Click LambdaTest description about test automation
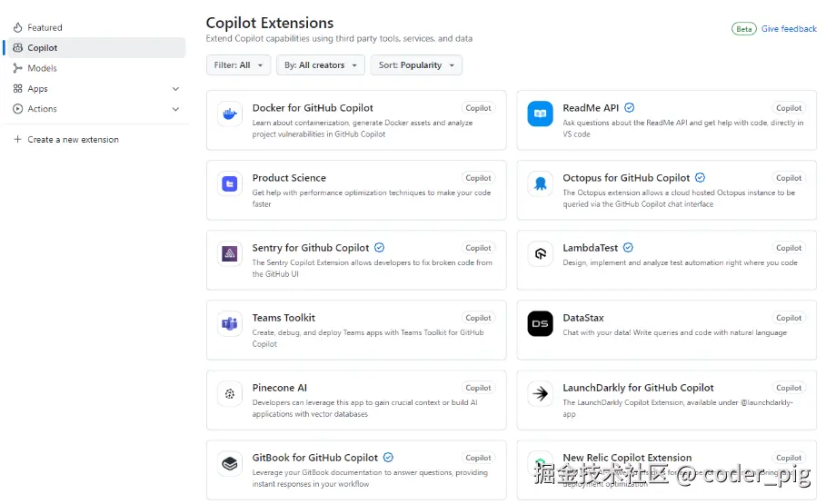The image size is (826, 504). click(x=680, y=262)
